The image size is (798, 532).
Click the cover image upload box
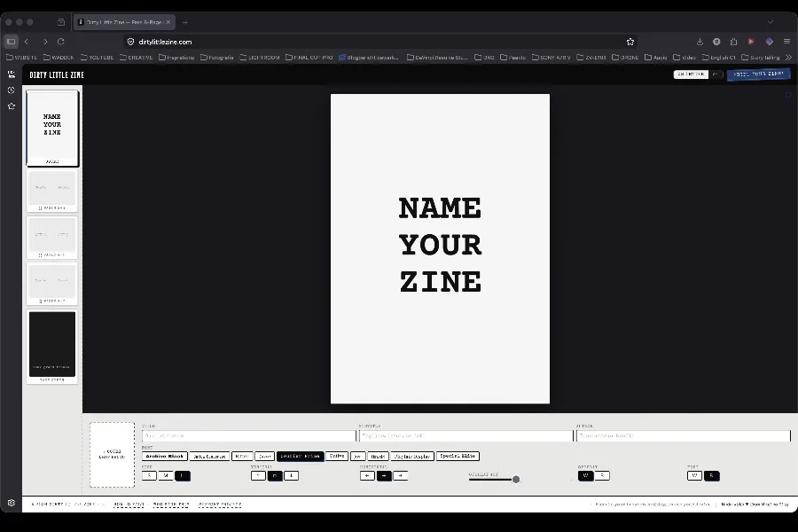coord(113,455)
